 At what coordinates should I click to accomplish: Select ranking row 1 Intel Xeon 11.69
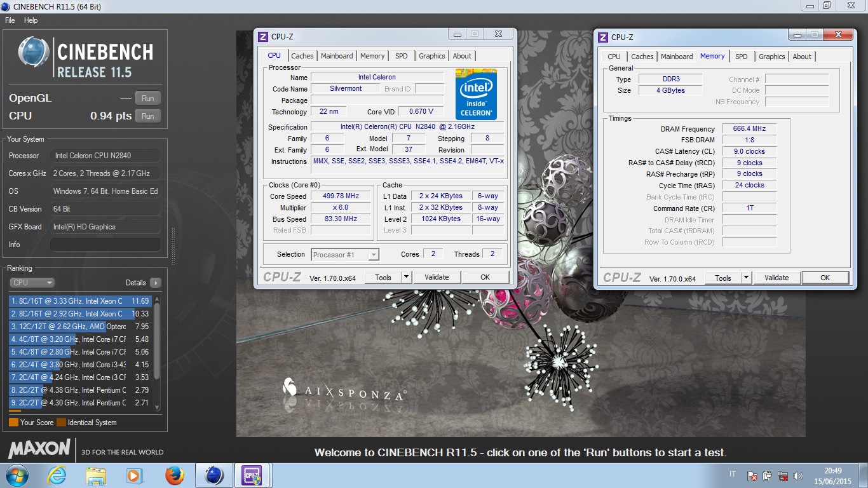tap(79, 301)
